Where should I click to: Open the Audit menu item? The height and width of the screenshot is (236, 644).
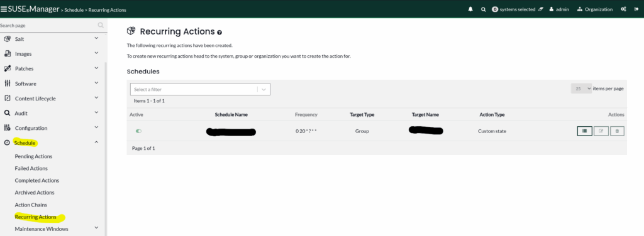point(21,113)
